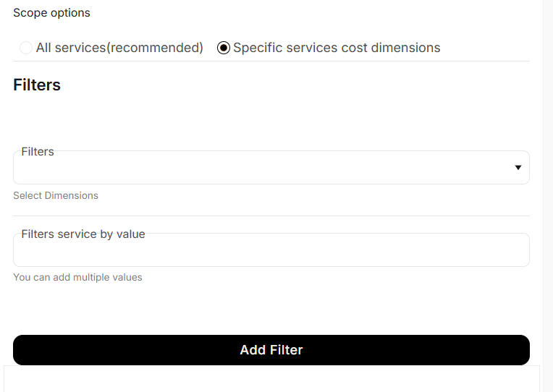553x392 pixels.
Task: Click the filled dot of the selected radio
Action: click(x=224, y=48)
